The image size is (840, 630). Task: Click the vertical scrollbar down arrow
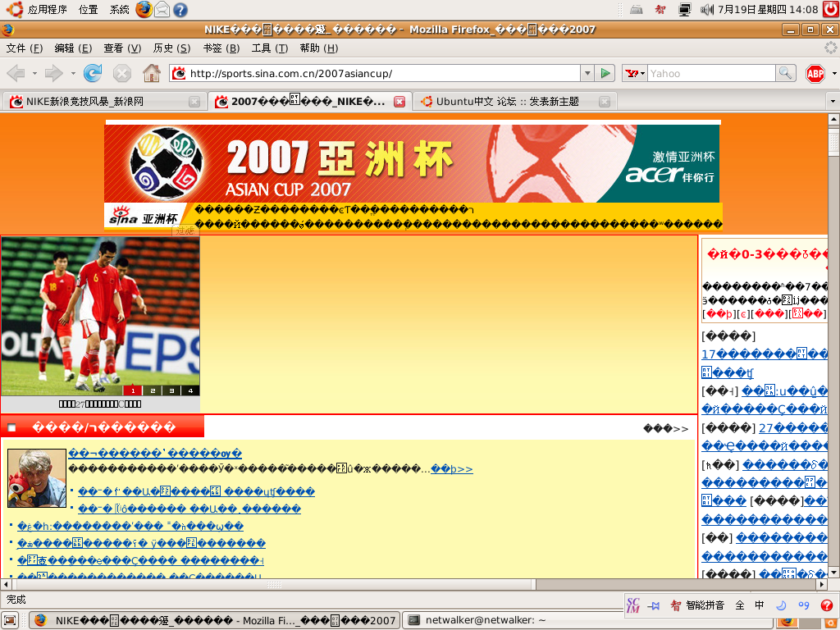[x=833, y=573]
